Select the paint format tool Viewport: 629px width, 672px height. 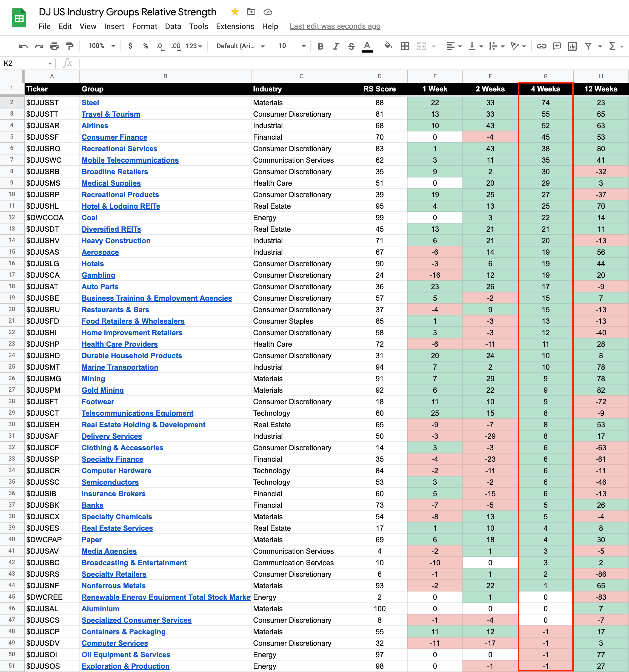click(x=70, y=46)
